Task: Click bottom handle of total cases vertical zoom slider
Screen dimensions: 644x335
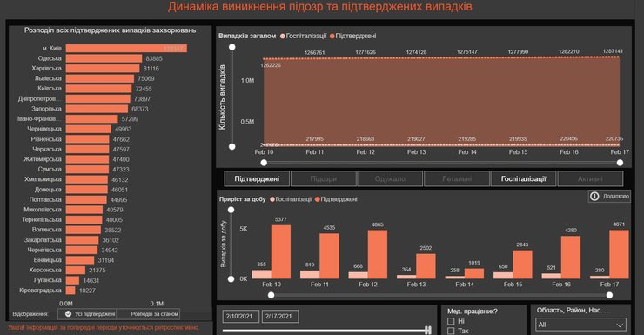Action: coord(232,146)
